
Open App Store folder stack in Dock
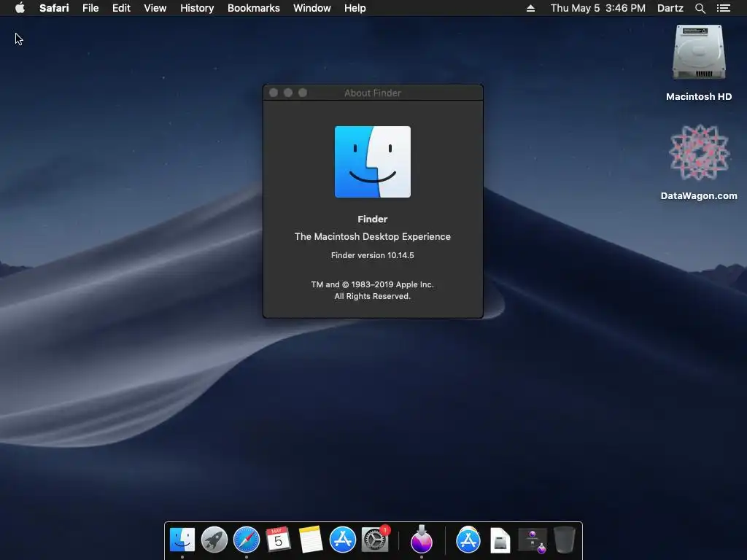tap(468, 540)
